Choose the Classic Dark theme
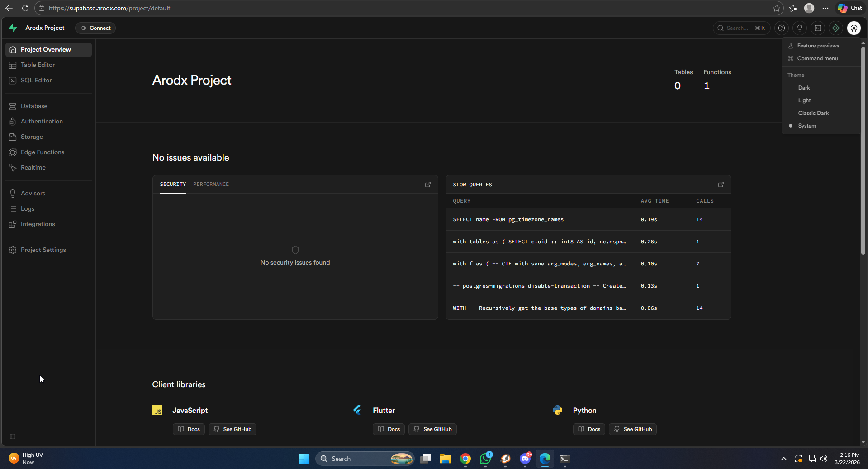Viewport: 868px width, 469px height. click(813, 113)
